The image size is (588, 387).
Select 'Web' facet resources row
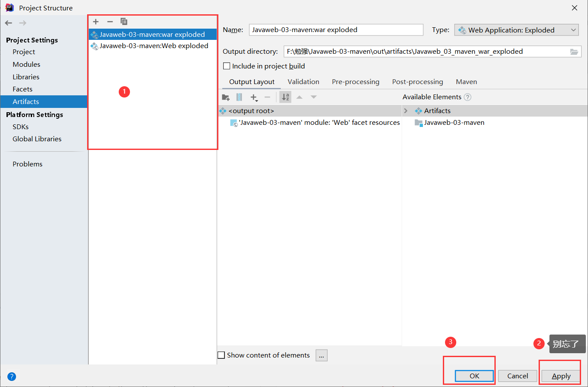pos(315,123)
